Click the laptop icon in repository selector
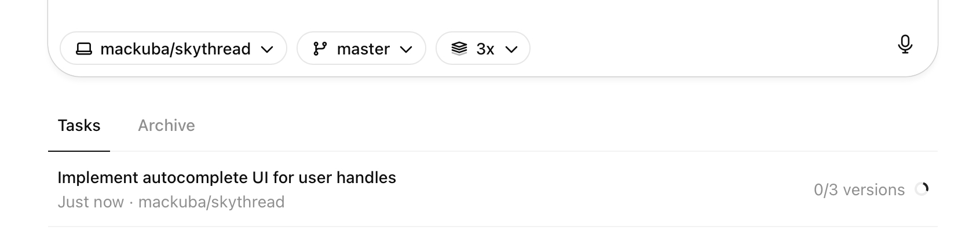Viewport: 980px width, 241px height. click(x=84, y=49)
